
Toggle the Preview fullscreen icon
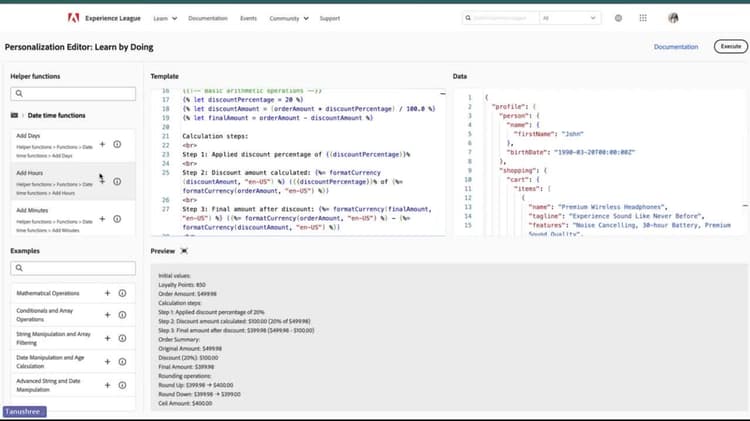pos(184,251)
